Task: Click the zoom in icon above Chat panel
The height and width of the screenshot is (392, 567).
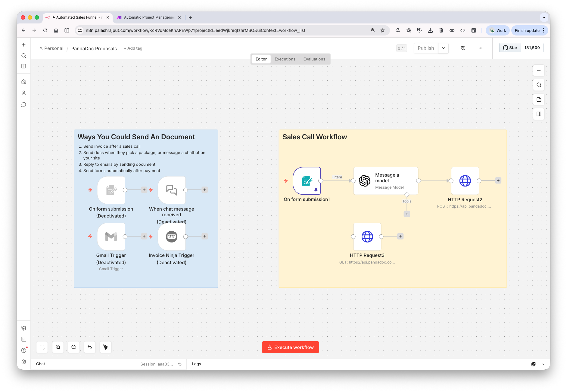Action: coord(58,347)
